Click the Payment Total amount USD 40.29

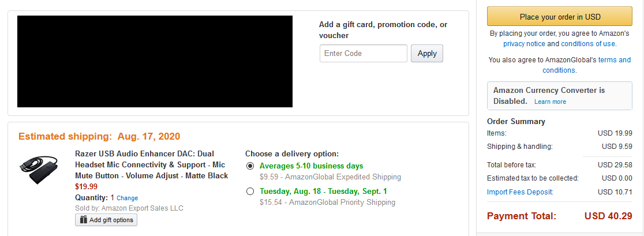click(x=608, y=216)
